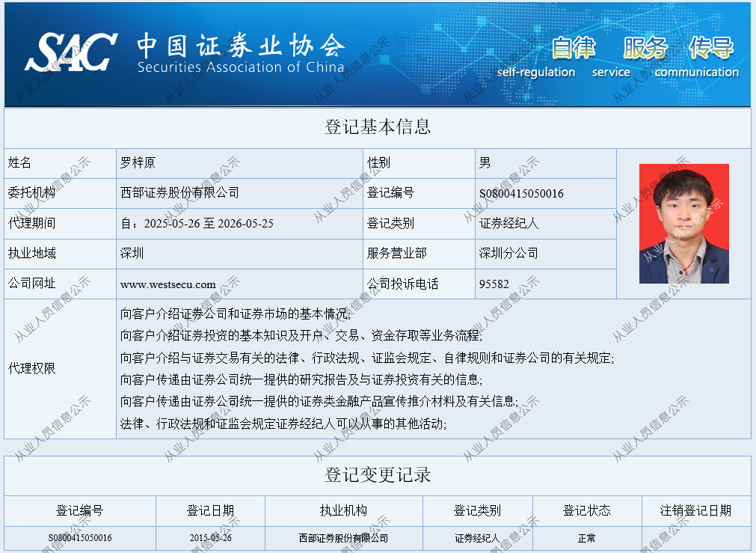Click the 注销登记日期 column header
Viewport: 756px width, 553px height.
click(695, 511)
